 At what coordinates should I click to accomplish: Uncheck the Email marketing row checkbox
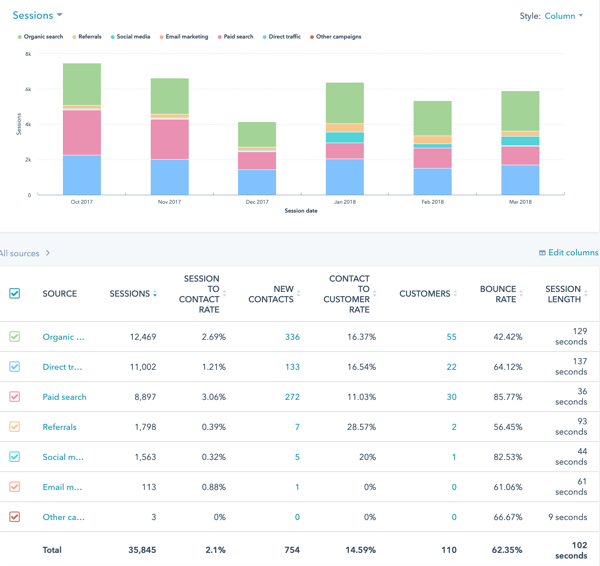[15, 487]
